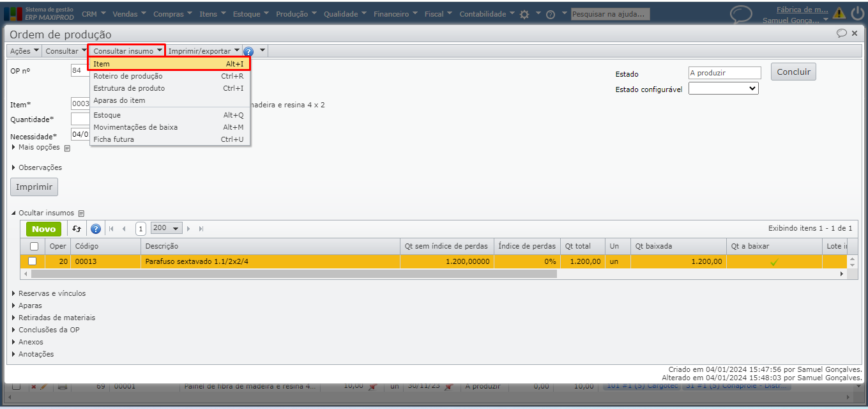Select Item Alt+I menu entry
This screenshot has width=868, height=409.
click(x=169, y=64)
